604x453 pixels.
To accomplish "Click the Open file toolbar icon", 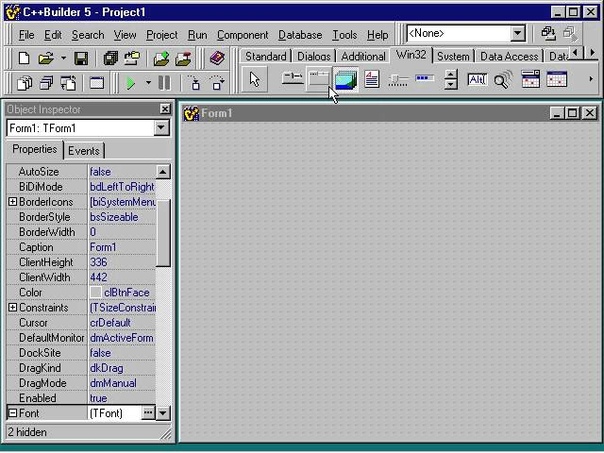I will (x=46, y=59).
